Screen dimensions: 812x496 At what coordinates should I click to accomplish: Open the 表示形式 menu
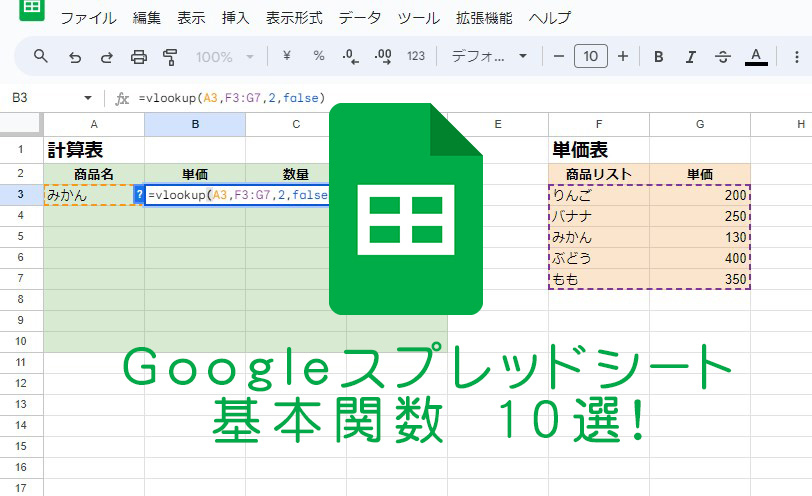pos(295,18)
